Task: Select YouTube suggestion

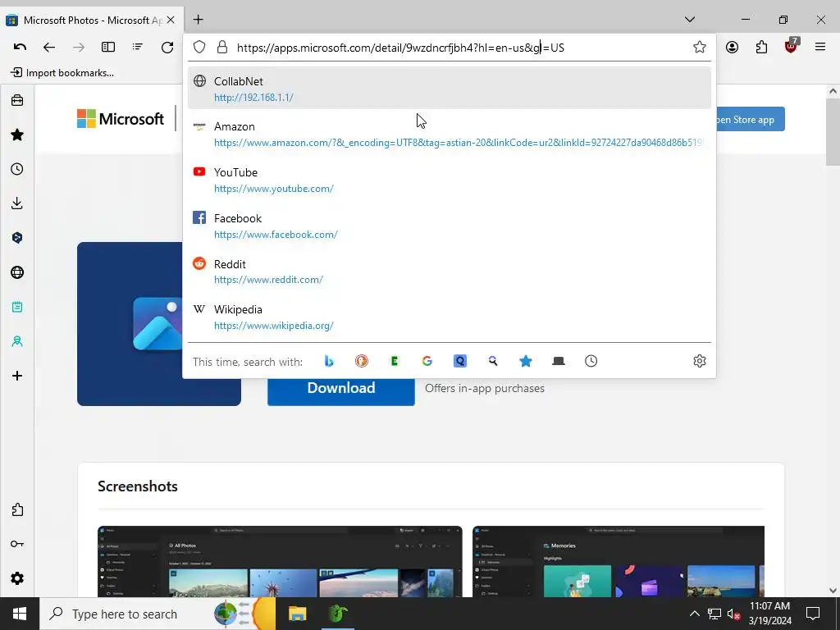Action: (449, 180)
